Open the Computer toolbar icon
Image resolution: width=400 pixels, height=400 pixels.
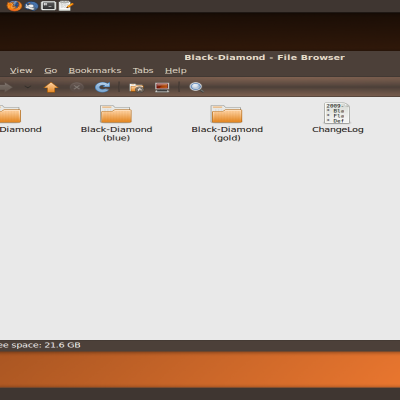162,87
